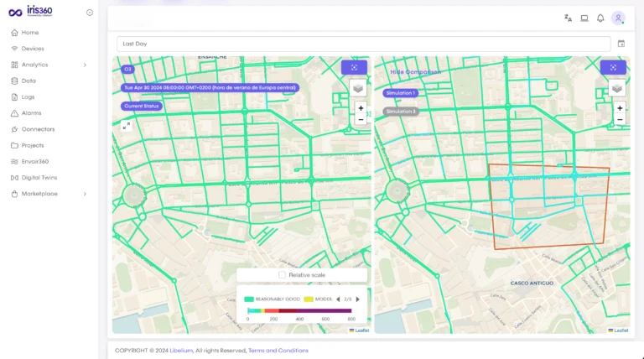Screen dimensions: 644x359
Task: Open the Alarms page
Action: click(31, 113)
